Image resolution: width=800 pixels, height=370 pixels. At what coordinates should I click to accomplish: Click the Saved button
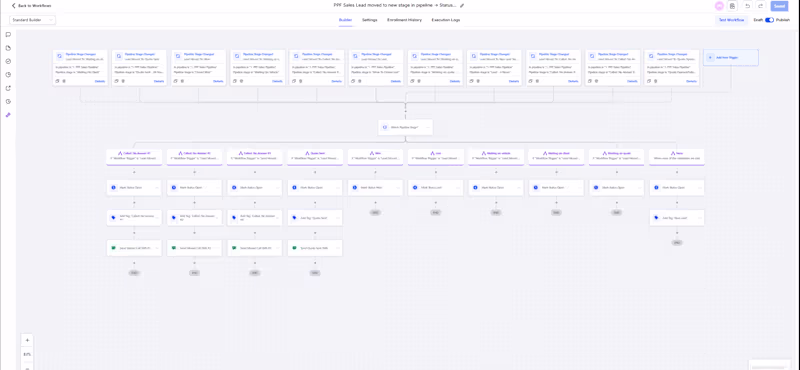(x=779, y=6)
